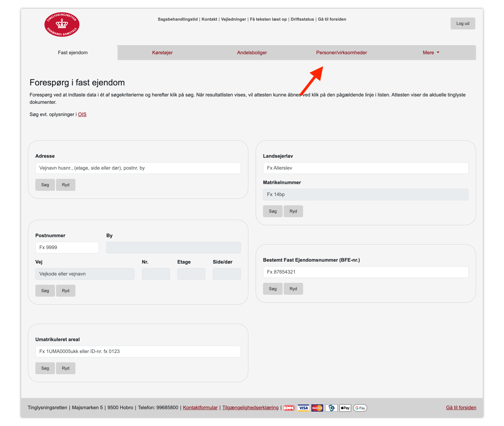Open the Andelsboliger tab
Screen dimensions: 504x426
pyautogui.click(x=252, y=53)
